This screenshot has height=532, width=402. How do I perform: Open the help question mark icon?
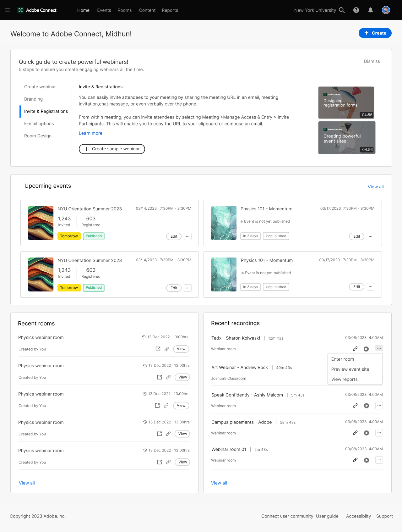(x=356, y=10)
